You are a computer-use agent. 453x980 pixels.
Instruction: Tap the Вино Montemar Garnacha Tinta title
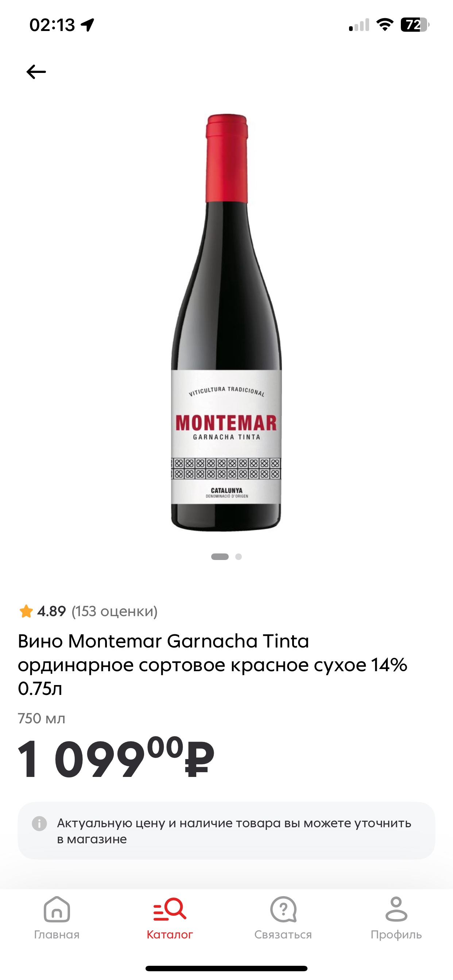212,665
